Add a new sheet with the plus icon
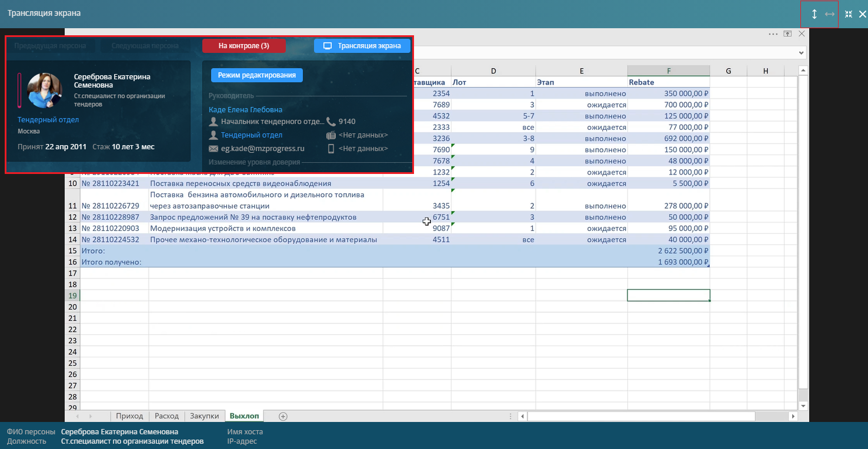This screenshot has height=449, width=868. (283, 416)
